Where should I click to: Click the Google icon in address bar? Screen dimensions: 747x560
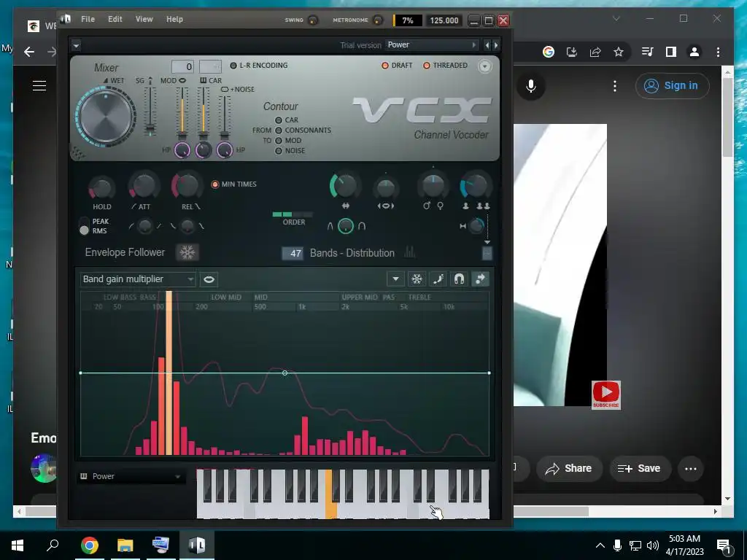(x=549, y=52)
